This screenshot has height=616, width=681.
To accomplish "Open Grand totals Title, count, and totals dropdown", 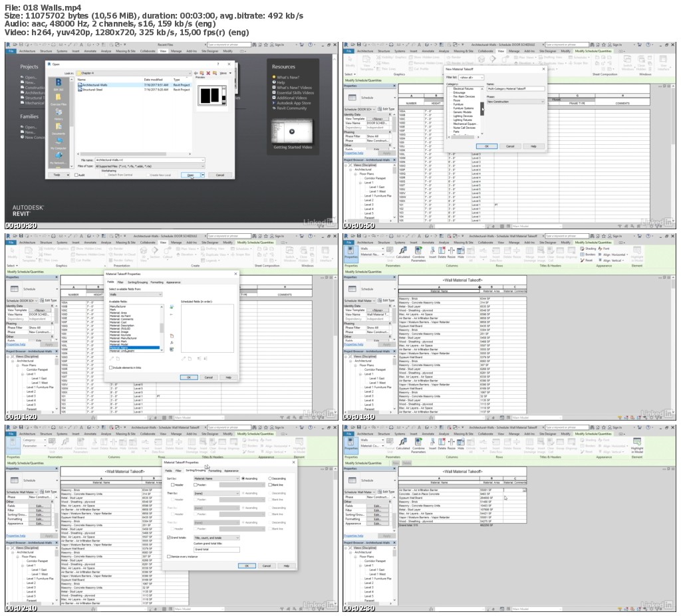I will (216, 538).
